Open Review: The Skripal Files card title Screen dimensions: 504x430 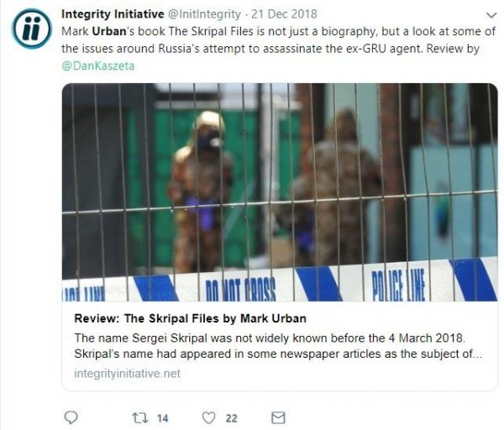coord(191,318)
